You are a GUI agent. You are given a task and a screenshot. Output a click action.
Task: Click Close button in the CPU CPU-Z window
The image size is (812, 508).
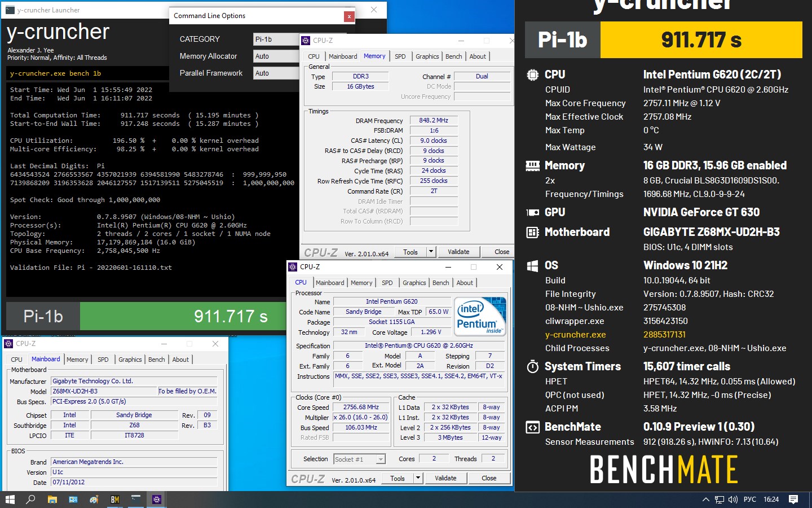point(489,478)
